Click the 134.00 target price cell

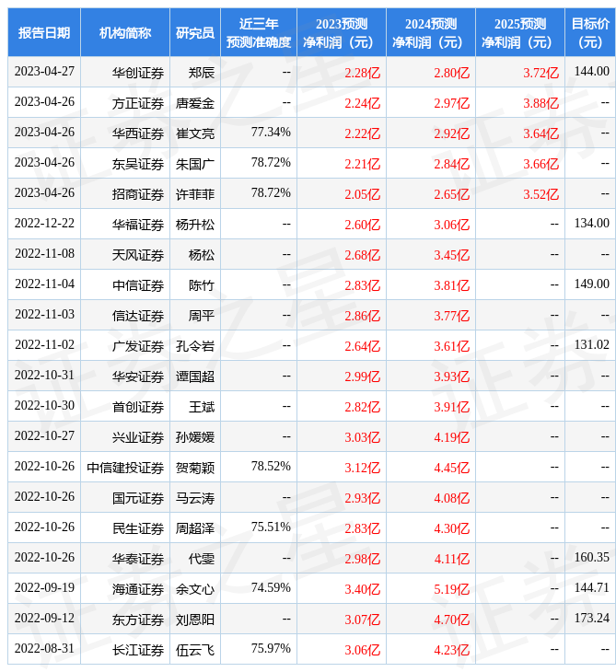point(591,224)
